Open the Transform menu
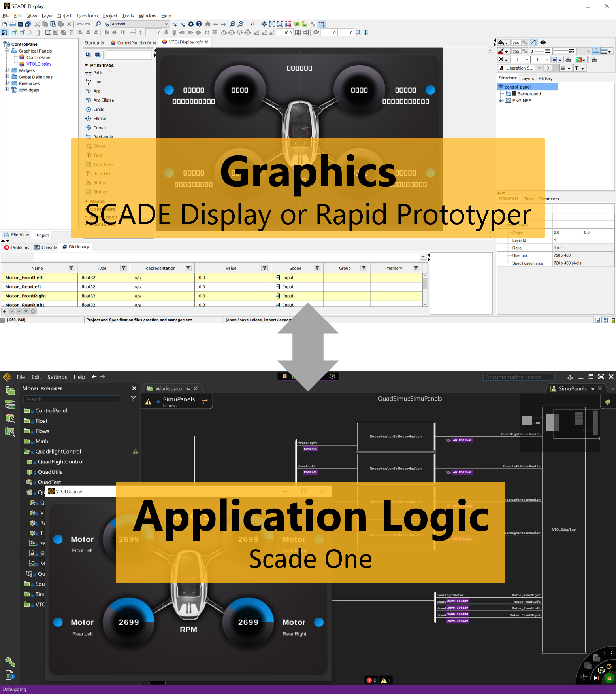Screen dimensions: 616x694 [87, 16]
